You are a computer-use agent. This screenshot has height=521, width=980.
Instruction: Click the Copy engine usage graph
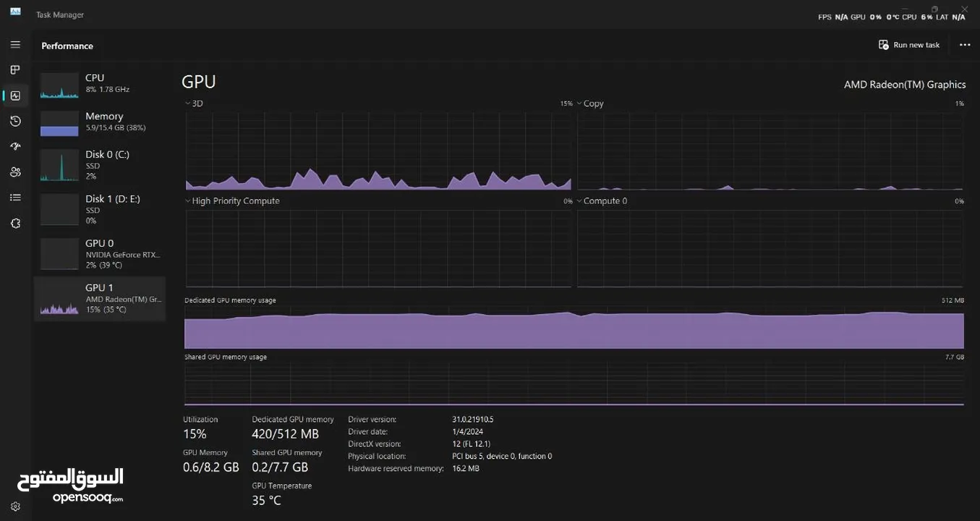click(770, 151)
